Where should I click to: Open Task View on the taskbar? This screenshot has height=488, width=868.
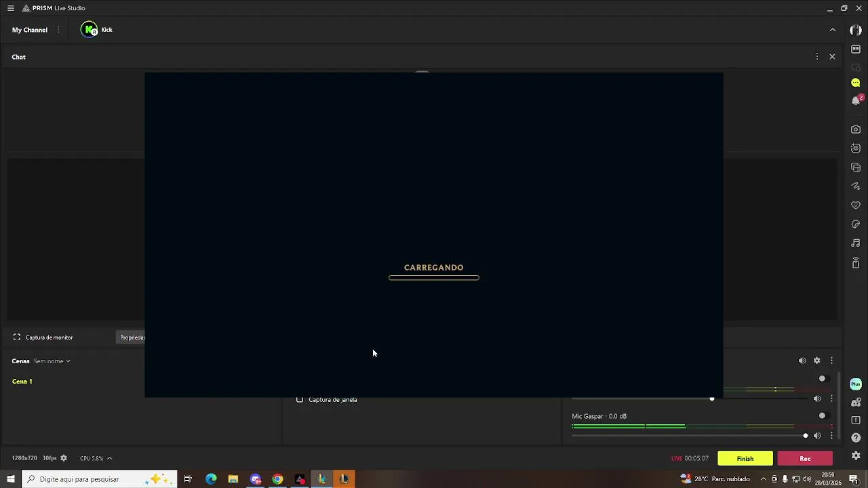tap(188, 479)
